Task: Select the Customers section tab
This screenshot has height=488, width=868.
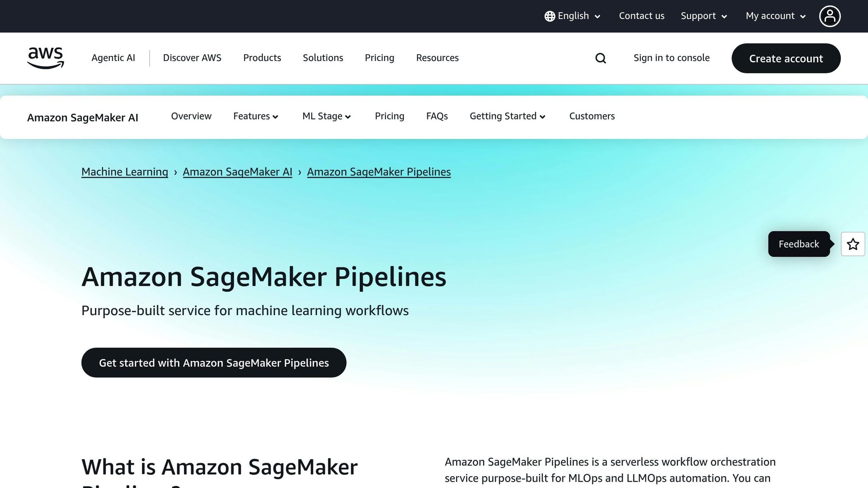Action: pos(592,116)
